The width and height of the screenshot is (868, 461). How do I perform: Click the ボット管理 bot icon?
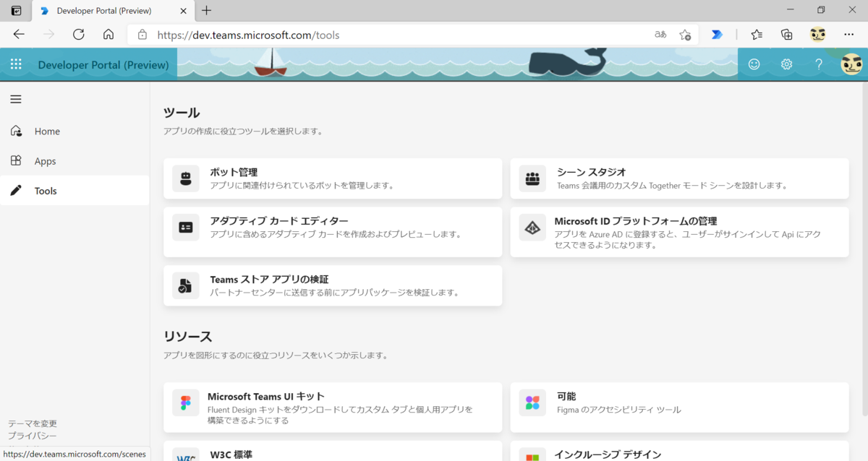(186, 178)
